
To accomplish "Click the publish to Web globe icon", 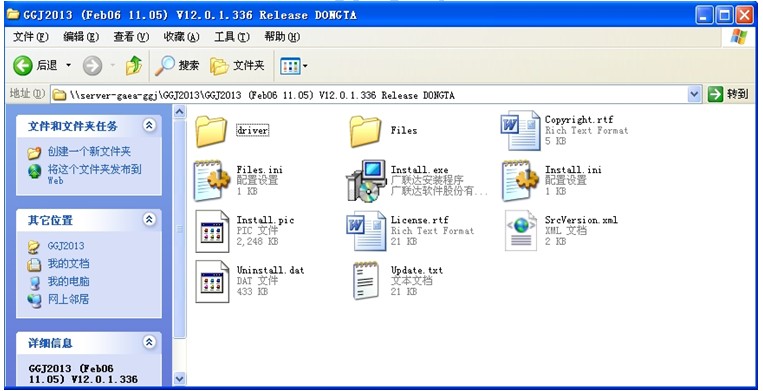I will click(x=34, y=171).
